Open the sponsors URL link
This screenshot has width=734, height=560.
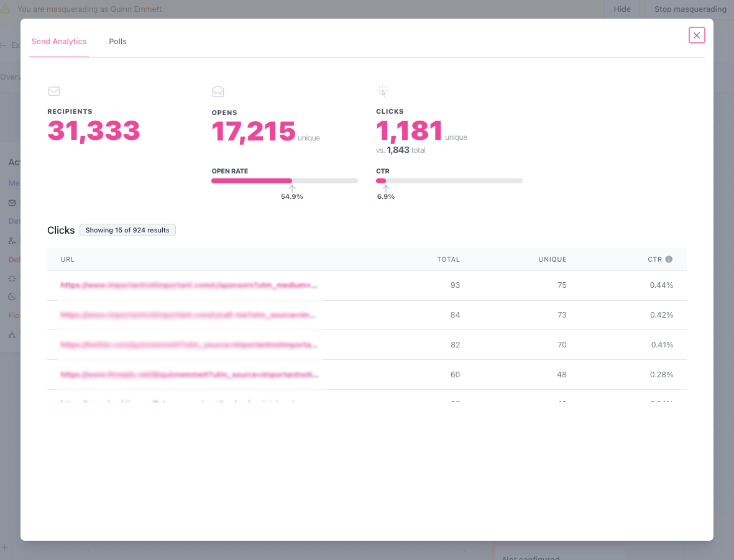pyautogui.click(x=189, y=285)
